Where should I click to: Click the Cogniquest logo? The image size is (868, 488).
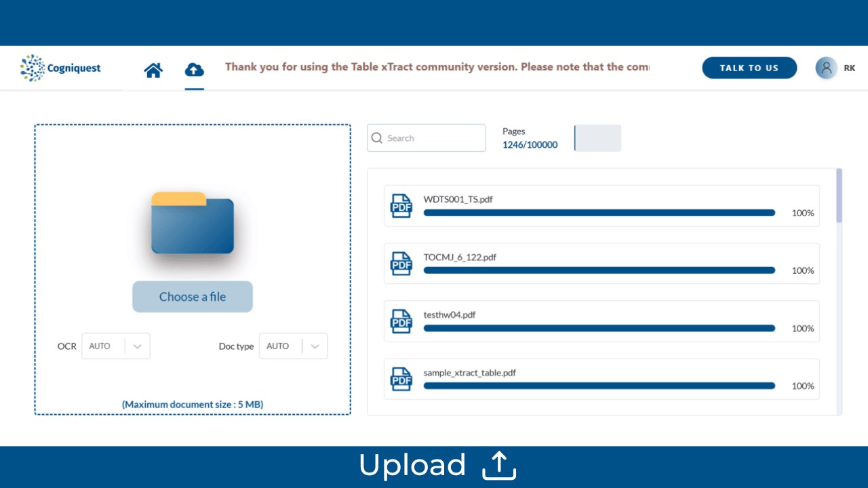coord(61,68)
